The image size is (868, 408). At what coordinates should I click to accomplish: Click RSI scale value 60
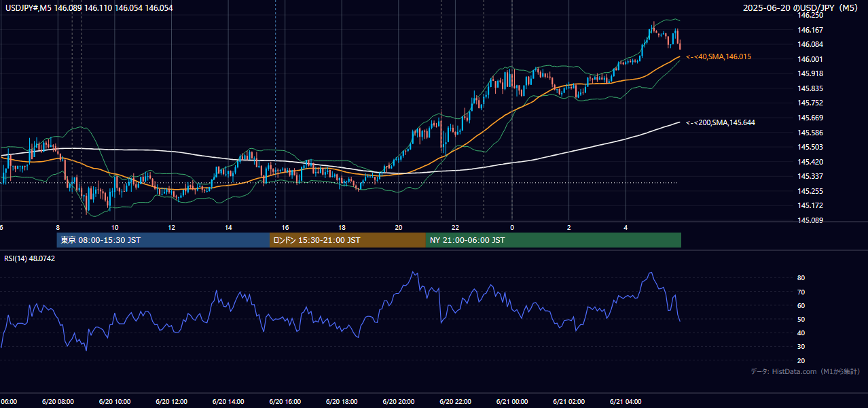(x=801, y=305)
